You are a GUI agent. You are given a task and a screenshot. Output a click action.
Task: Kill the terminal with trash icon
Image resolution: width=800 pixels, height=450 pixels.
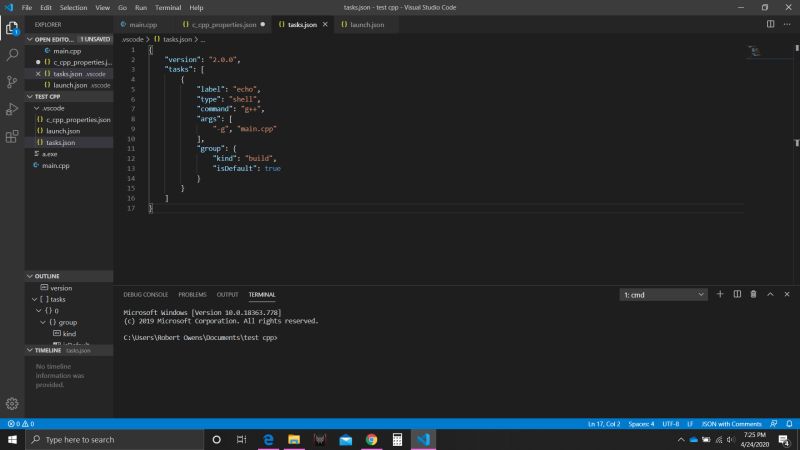754,294
